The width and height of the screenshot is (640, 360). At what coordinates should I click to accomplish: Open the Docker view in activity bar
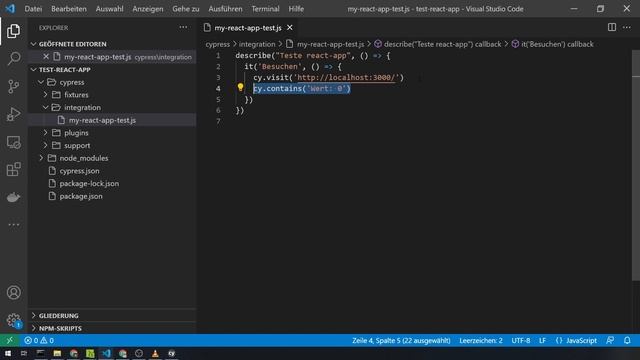point(13,197)
